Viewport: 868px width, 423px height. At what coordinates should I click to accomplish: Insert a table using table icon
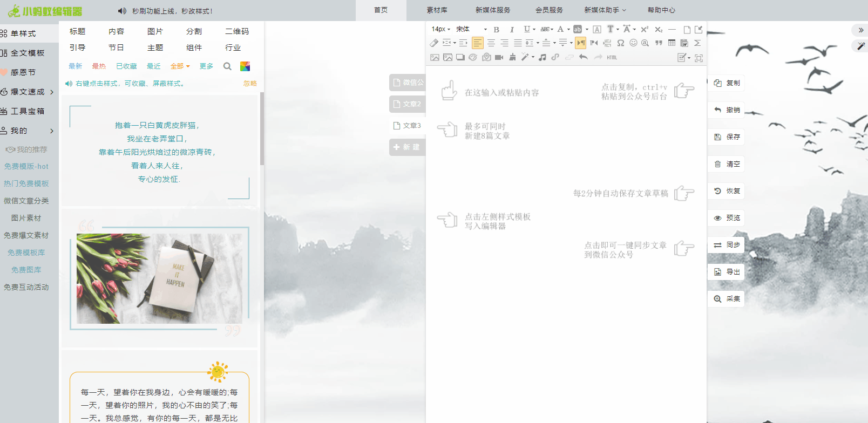coord(672,43)
